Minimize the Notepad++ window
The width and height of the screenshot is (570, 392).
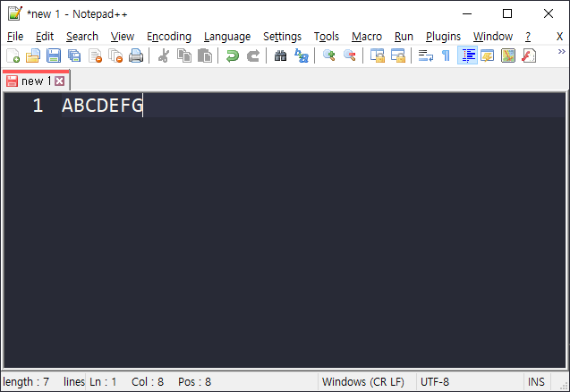point(467,13)
